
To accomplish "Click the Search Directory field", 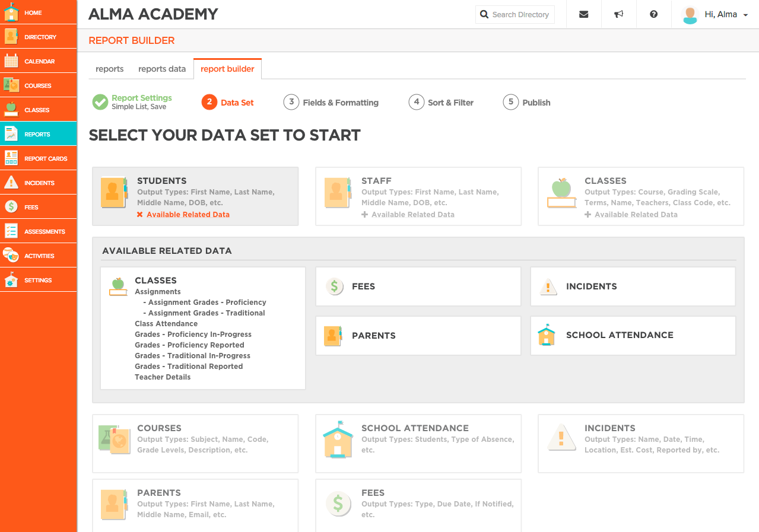I will pos(515,14).
